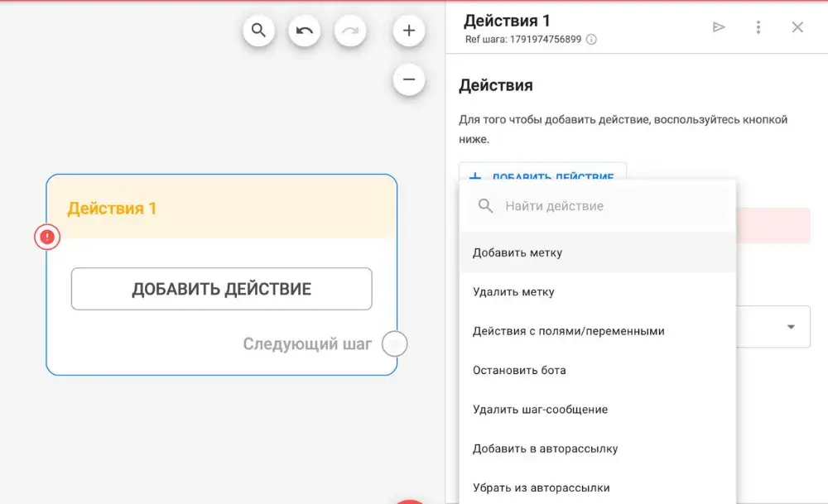Open the three-dot options menu
The width and height of the screenshot is (828, 504).
click(758, 27)
